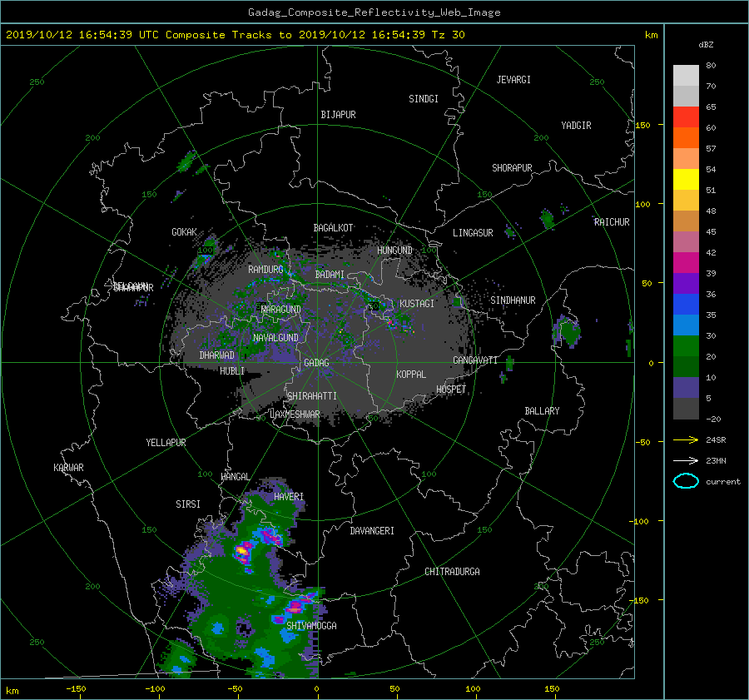Image resolution: width=749 pixels, height=700 pixels.
Task: Click the km unit label at bottom left
Action: tap(12, 691)
